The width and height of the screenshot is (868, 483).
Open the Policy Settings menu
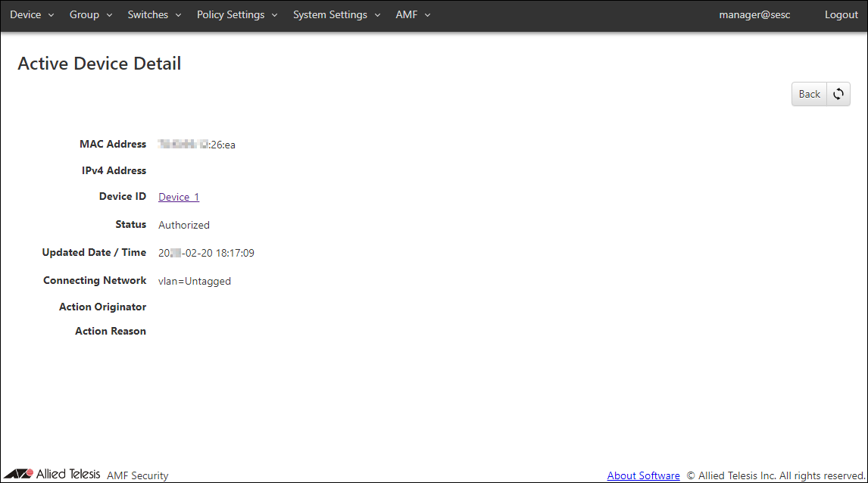coord(230,15)
